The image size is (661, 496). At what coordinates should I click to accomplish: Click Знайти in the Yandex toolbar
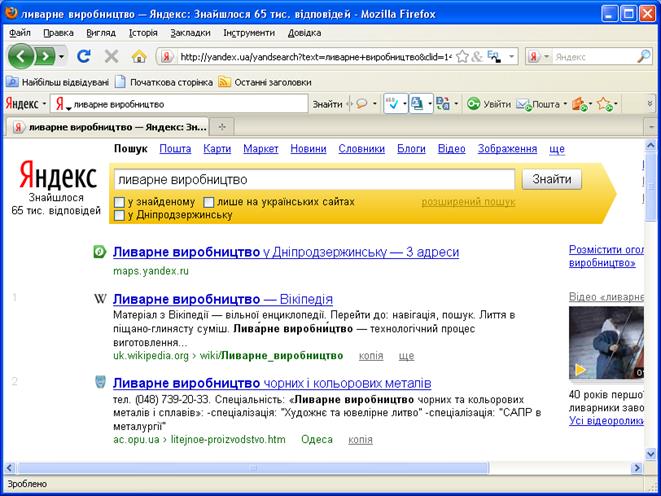point(327,104)
